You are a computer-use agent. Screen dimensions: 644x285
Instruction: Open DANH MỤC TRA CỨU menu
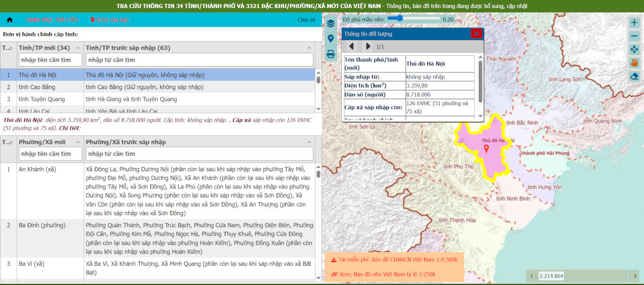[x=52, y=20]
